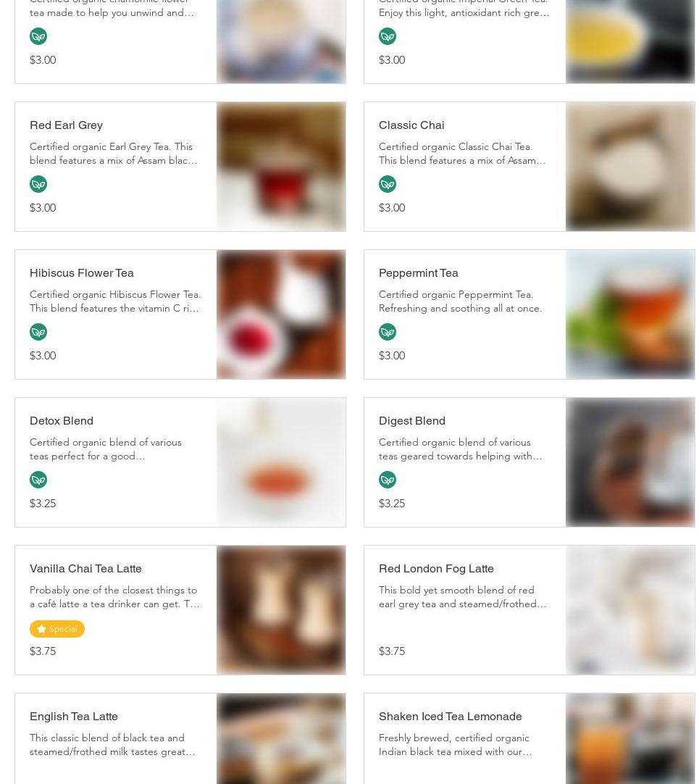This screenshot has width=699, height=784.
Task: Click the yellow Special badge on Vanilla Chai
Action: 57,629
